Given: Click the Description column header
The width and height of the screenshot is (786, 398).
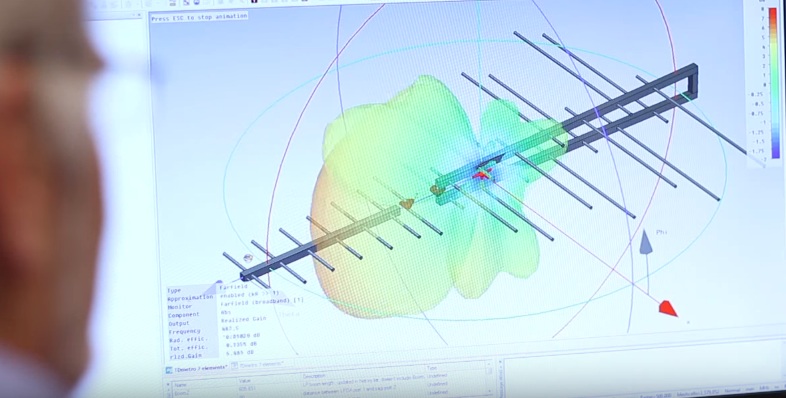Looking at the screenshot, I should pyautogui.click(x=316, y=375).
